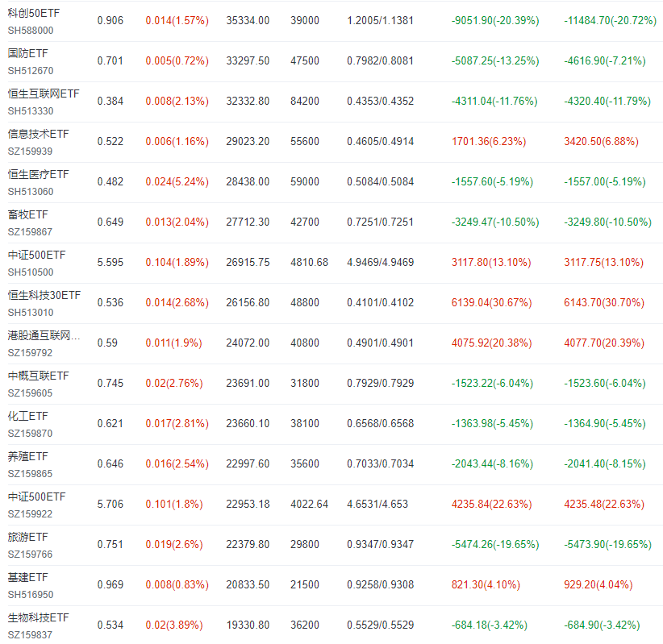Open the 养殖ETF fund name
663x644 pixels.
tap(28, 456)
